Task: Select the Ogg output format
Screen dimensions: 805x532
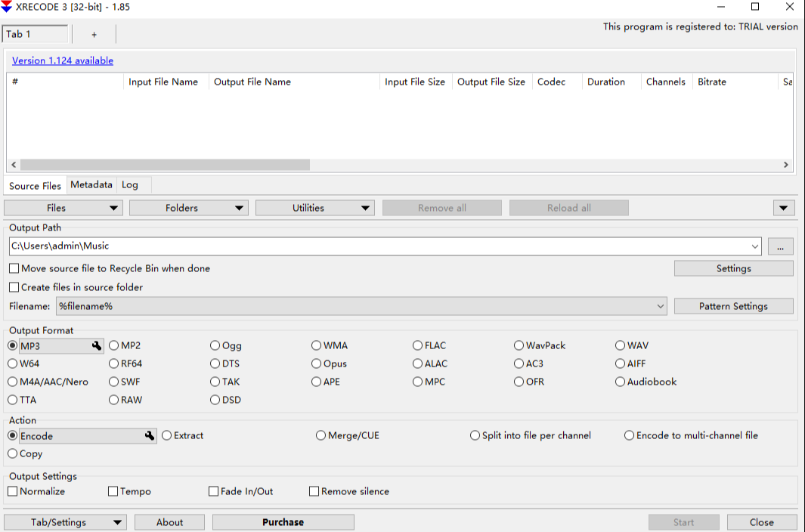Action: click(226, 345)
